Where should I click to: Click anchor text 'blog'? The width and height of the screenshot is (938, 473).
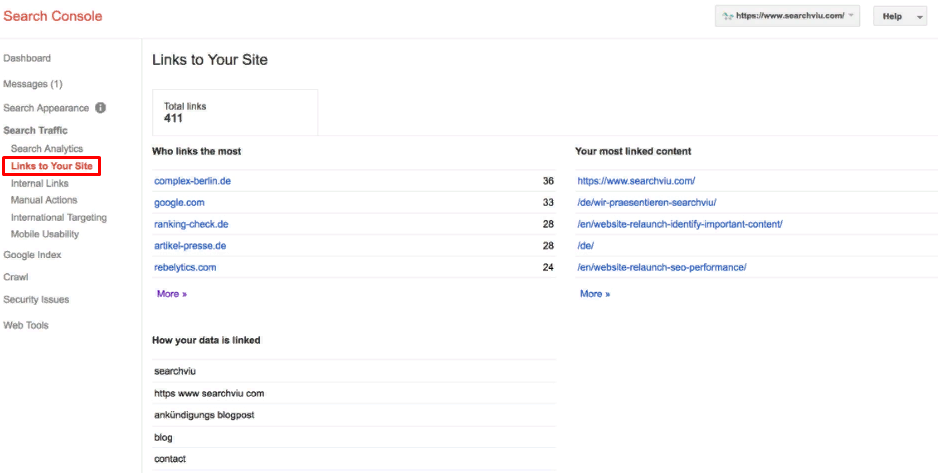163,437
